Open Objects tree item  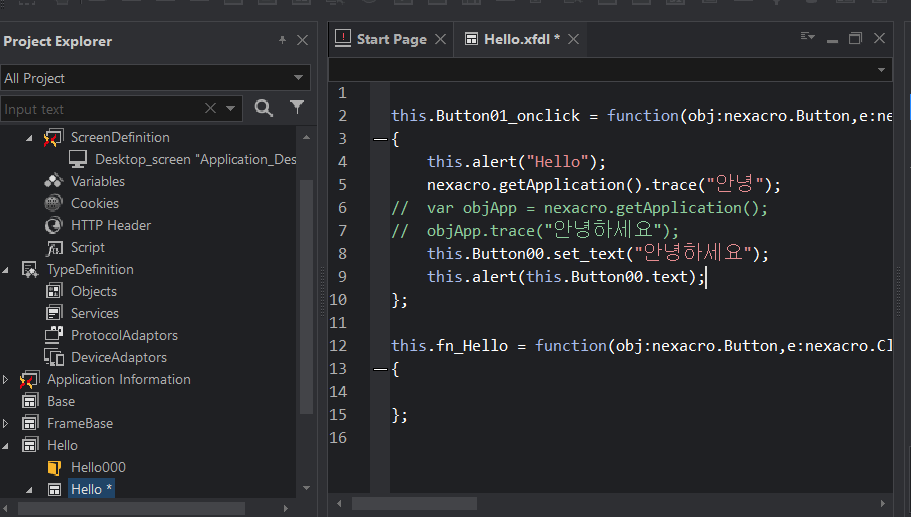(94, 291)
